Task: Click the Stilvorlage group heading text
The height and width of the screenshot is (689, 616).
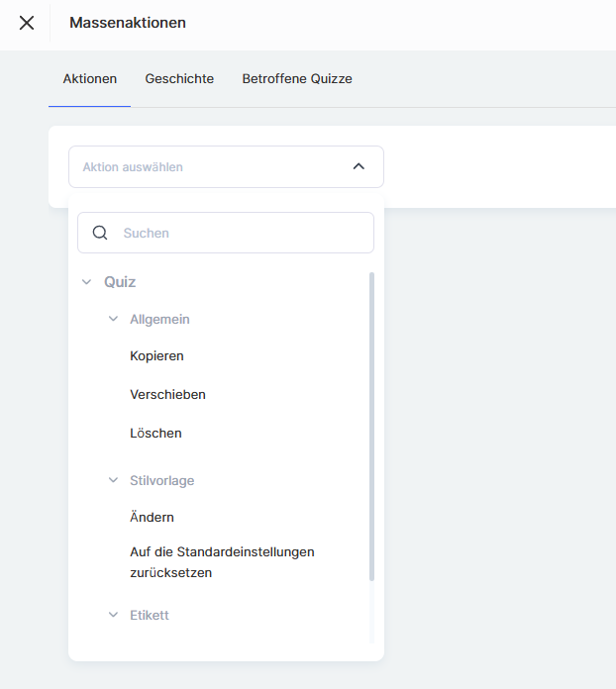Action: pyautogui.click(x=161, y=481)
